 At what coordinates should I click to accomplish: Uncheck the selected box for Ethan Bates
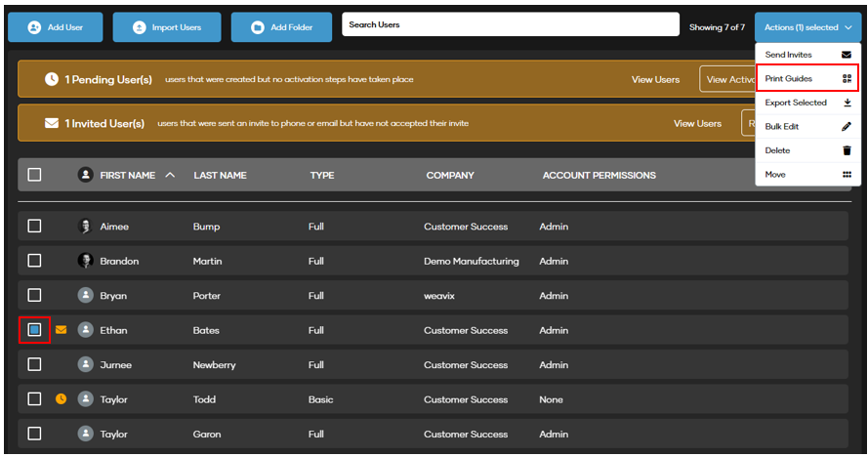tap(34, 330)
